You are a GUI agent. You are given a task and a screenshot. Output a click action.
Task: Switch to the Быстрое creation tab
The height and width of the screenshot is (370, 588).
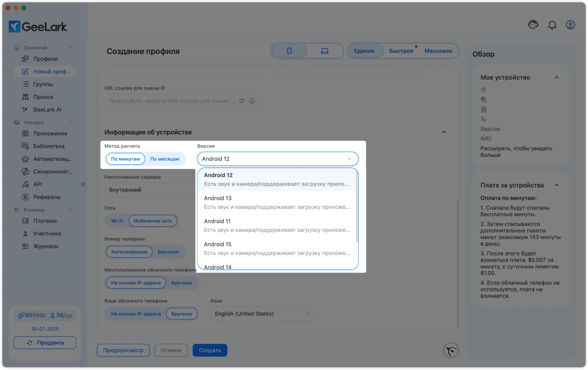pyautogui.click(x=401, y=51)
